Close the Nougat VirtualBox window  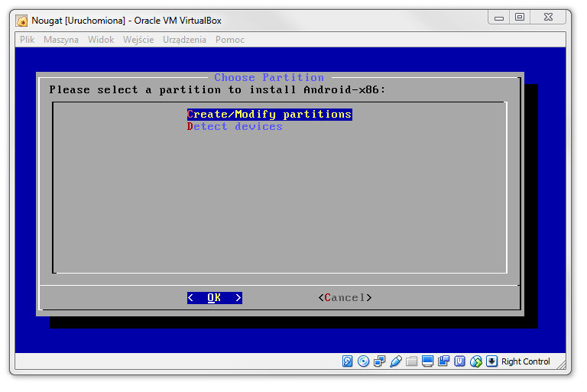point(548,18)
